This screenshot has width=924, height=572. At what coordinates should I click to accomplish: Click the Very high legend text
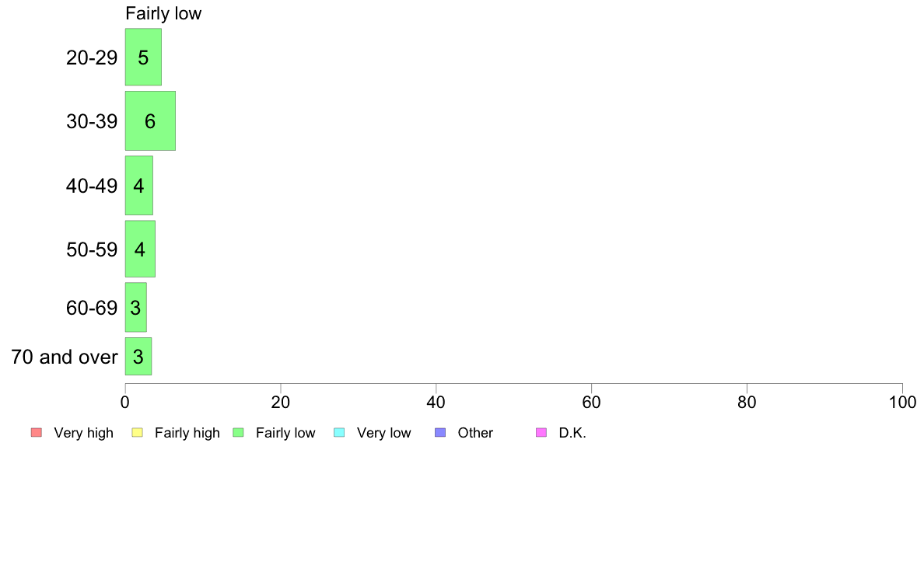click(x=84, y=433)
